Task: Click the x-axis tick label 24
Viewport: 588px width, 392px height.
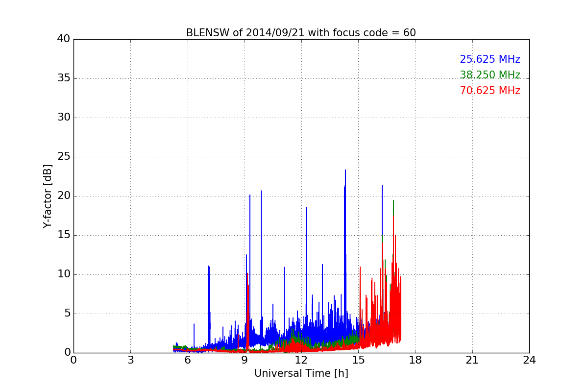Action: [529, 360]
